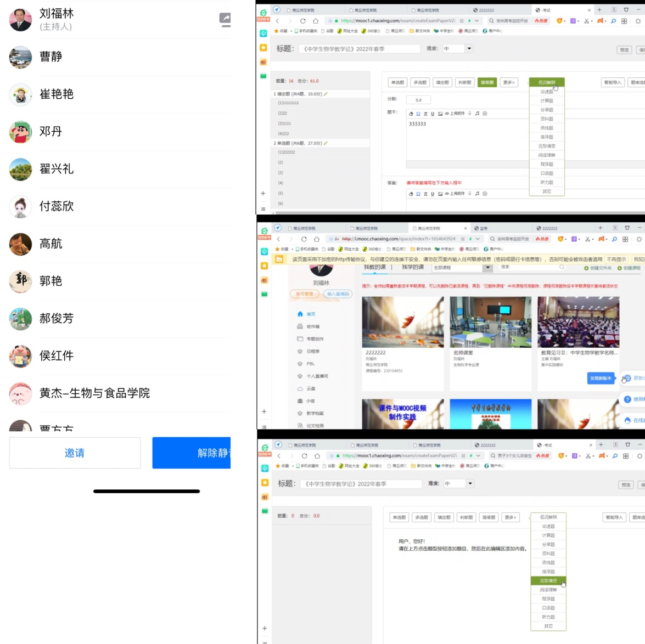The width and height of the screenshot is (645, 644).
Task: Open 难度 dropdown in the exam with 16 questions
Action: 469,49
